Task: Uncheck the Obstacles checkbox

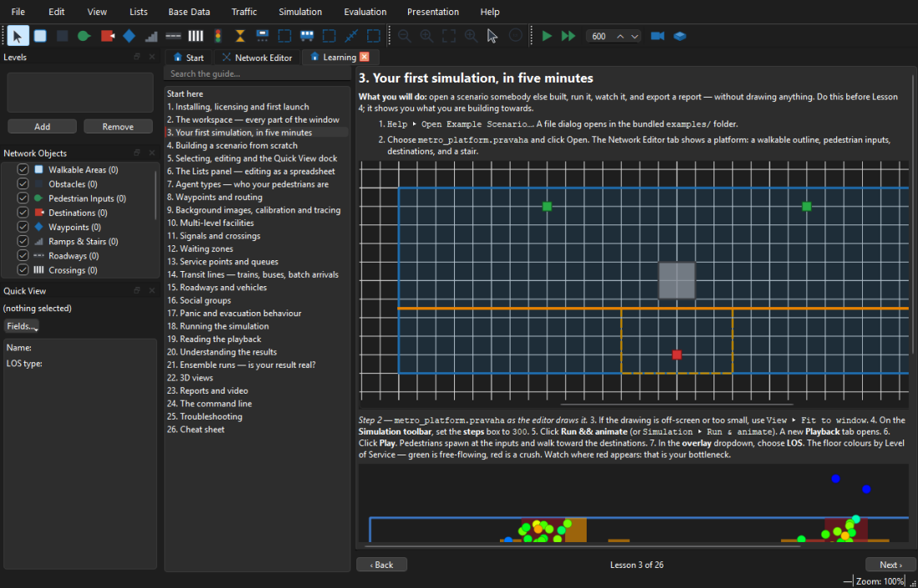Action: [23, 184]
